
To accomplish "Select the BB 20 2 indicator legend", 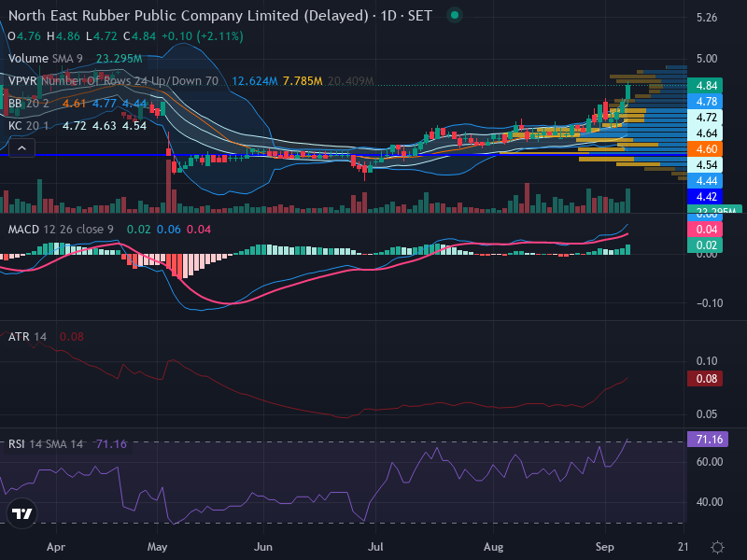I will [29, 104].
